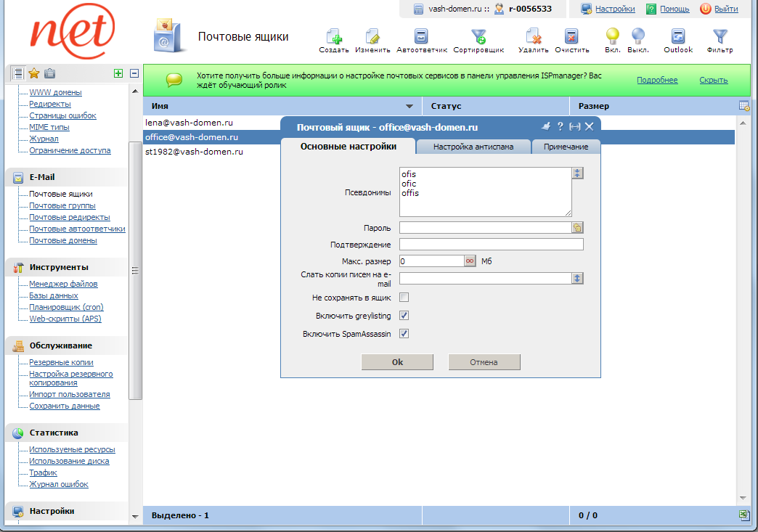Image resolution: width=758 pixels, height=532 pixels.
Task: Expand the copy-to-email field list button
Action: pos(578,278)
